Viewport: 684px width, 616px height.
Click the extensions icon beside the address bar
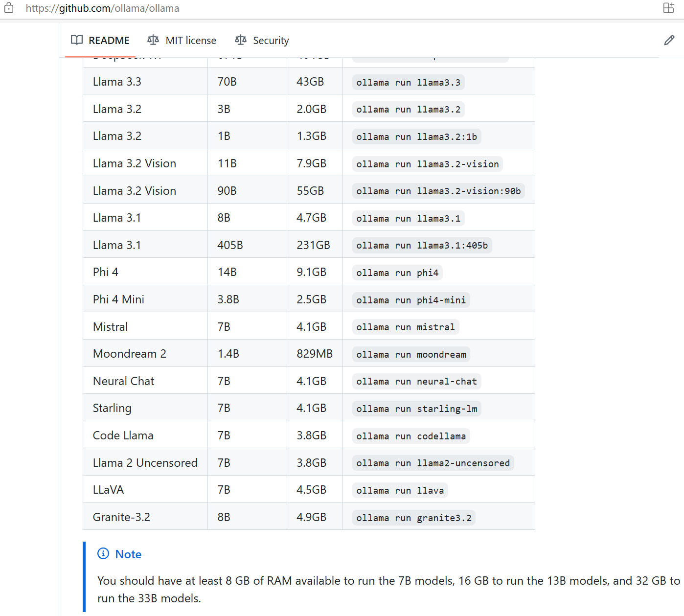pos(668,8)
